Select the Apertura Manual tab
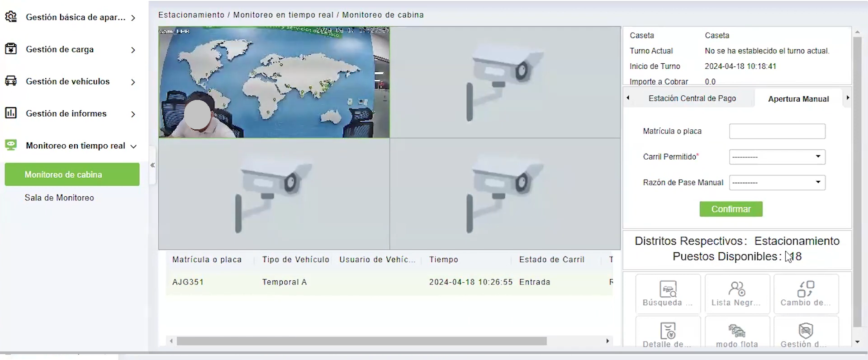 798,99
